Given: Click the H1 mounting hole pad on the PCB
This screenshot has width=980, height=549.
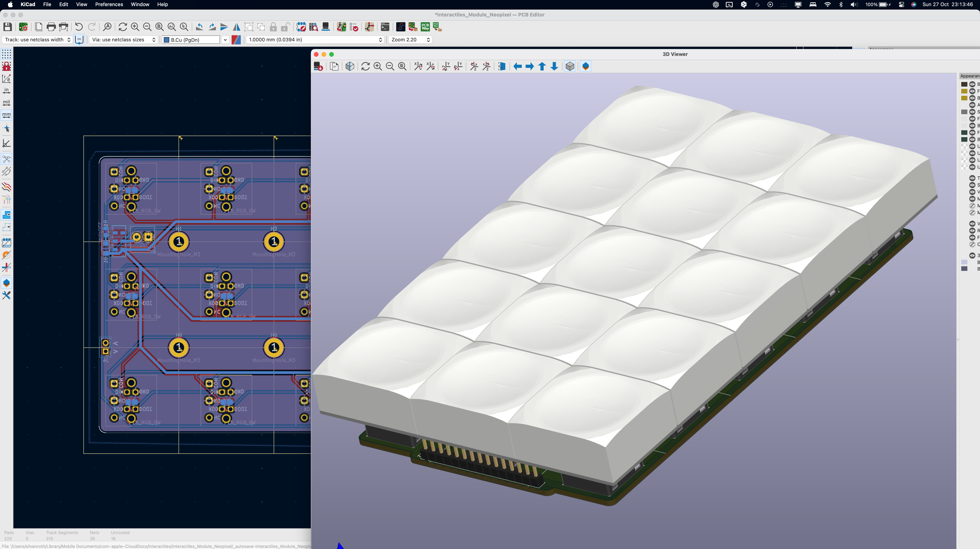Looking at the screenshot, I should pos(178,241).
